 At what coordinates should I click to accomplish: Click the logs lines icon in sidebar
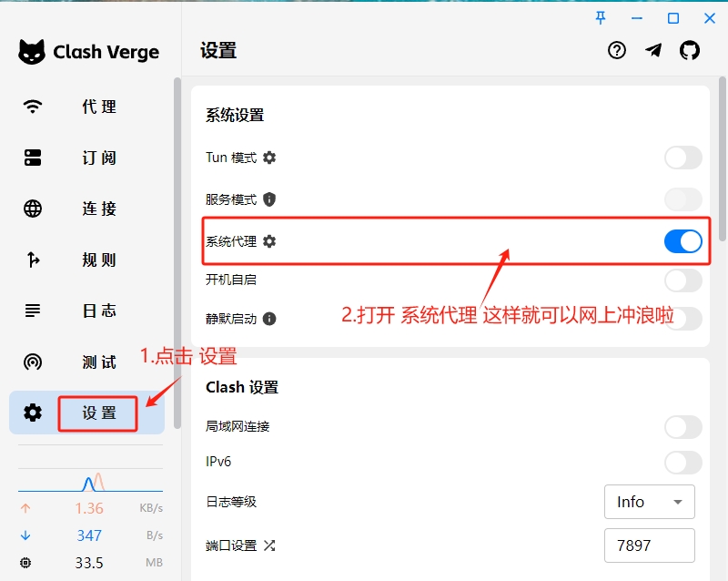click(33, 311)
